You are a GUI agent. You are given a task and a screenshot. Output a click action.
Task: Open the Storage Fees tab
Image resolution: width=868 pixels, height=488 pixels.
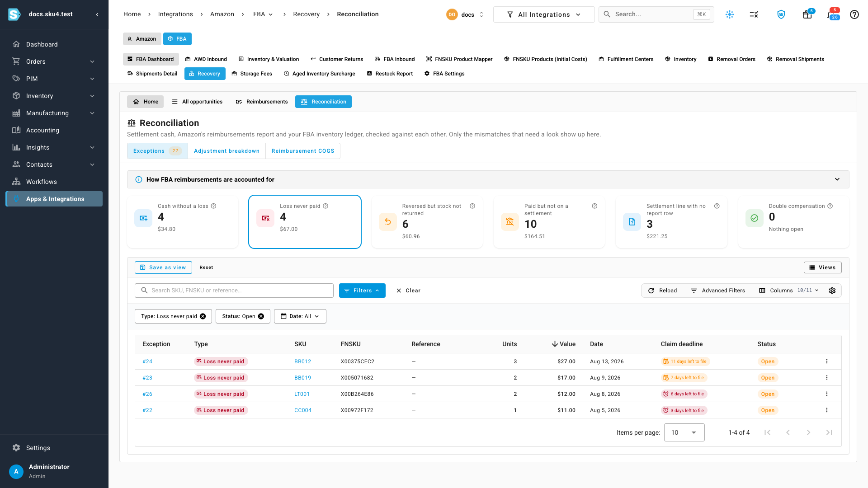pos(252,74)
